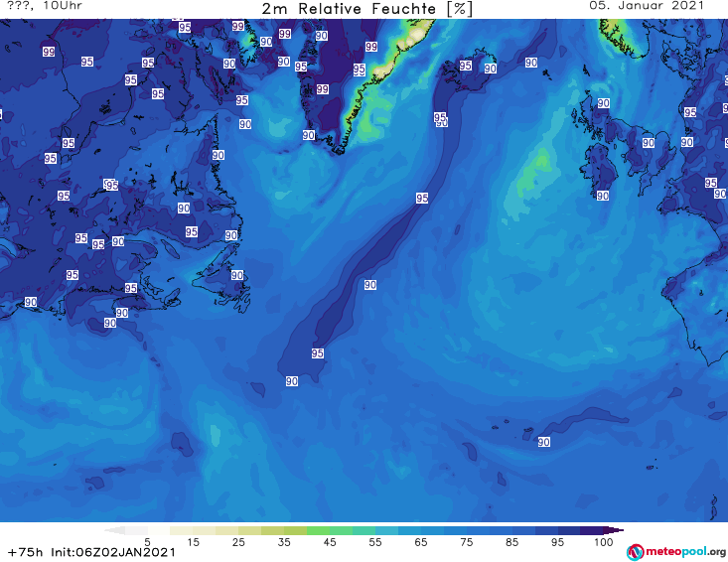Click the 90 contour label beside the Azores
728x562 pixels.
click(543, 442)
